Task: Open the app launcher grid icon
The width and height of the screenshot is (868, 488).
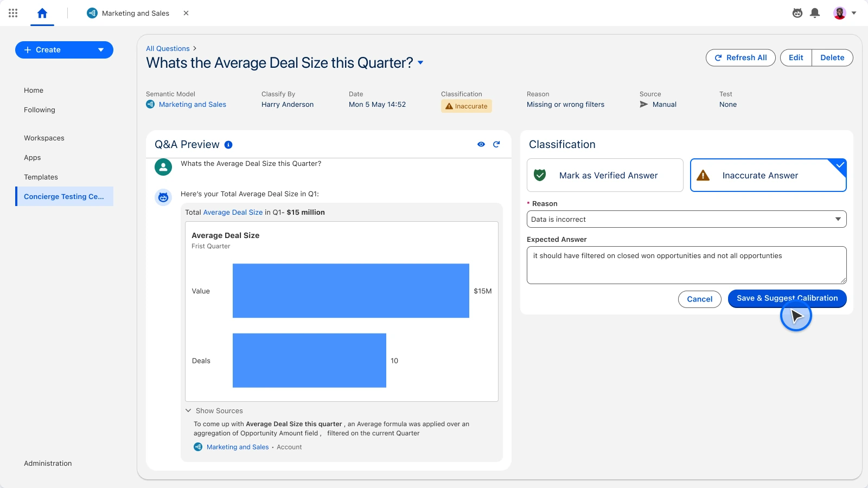Action: point(13,13)
